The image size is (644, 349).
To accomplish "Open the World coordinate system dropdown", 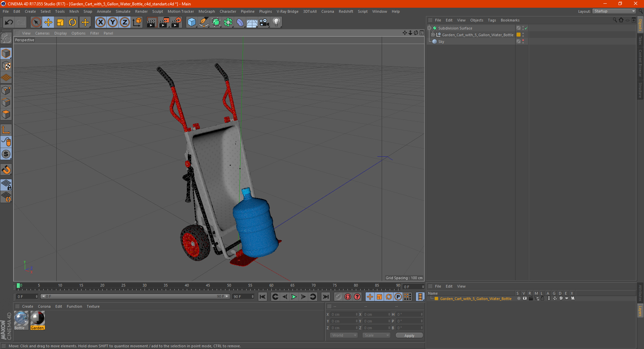I will pos(344,335).
